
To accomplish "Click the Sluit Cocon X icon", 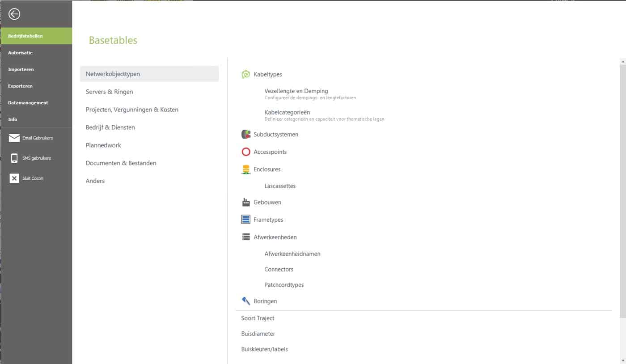I will [x=14, y=178].
